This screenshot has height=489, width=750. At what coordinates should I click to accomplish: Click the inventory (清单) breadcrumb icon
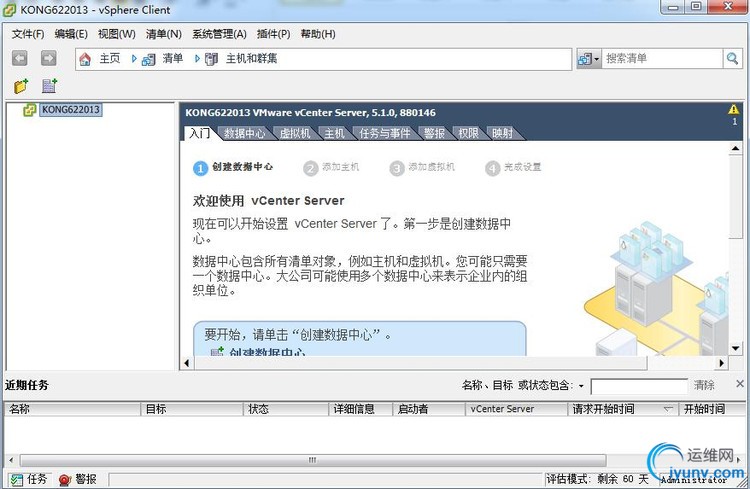pos(149,59)
